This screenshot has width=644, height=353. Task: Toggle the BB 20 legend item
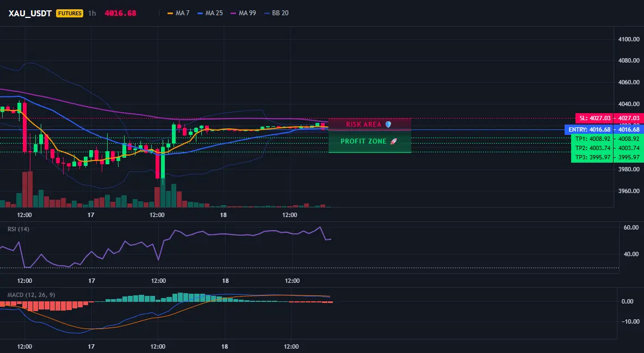tap(276, 13)
